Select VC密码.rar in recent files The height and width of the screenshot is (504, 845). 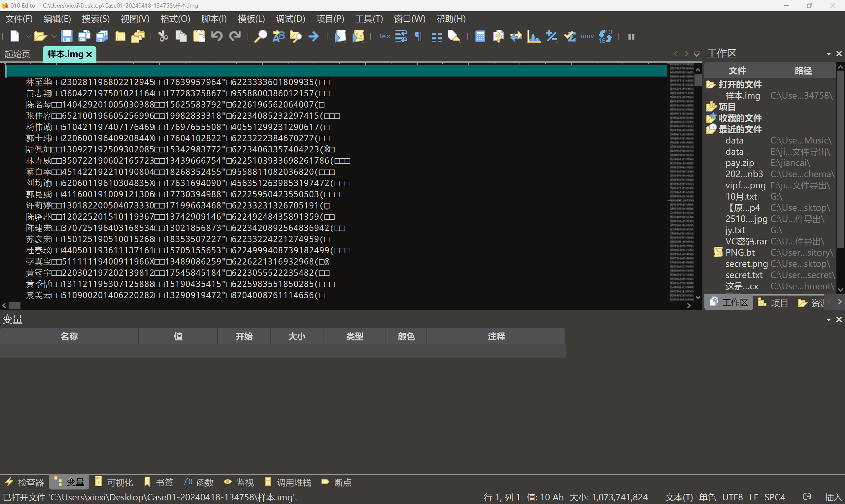746,241
